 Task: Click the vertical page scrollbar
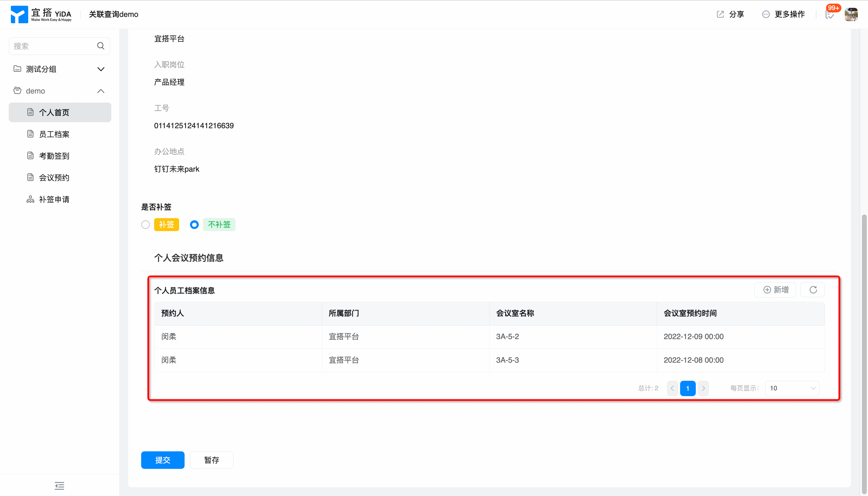point(864,354)
